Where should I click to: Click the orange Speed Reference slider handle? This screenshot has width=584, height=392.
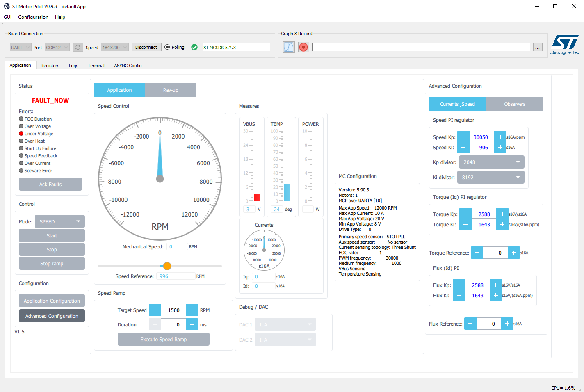pyautogui.click(x=167, y=266)
